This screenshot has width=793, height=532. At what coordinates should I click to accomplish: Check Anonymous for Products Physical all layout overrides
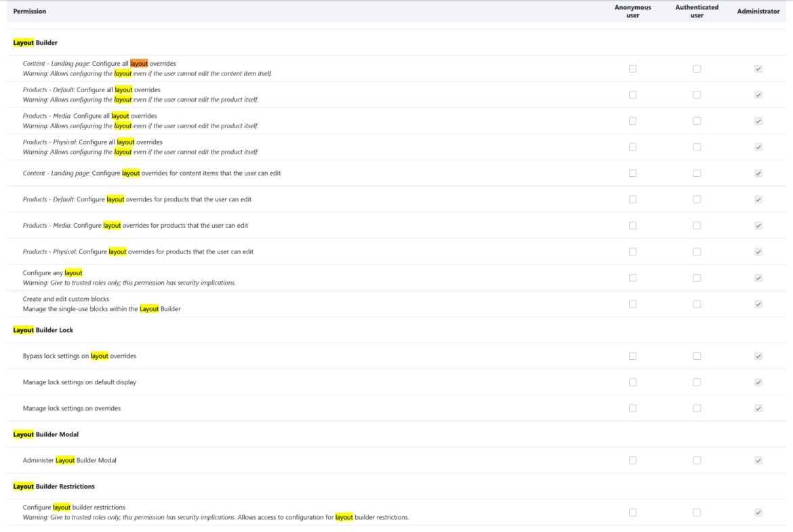tap(632, 147)
